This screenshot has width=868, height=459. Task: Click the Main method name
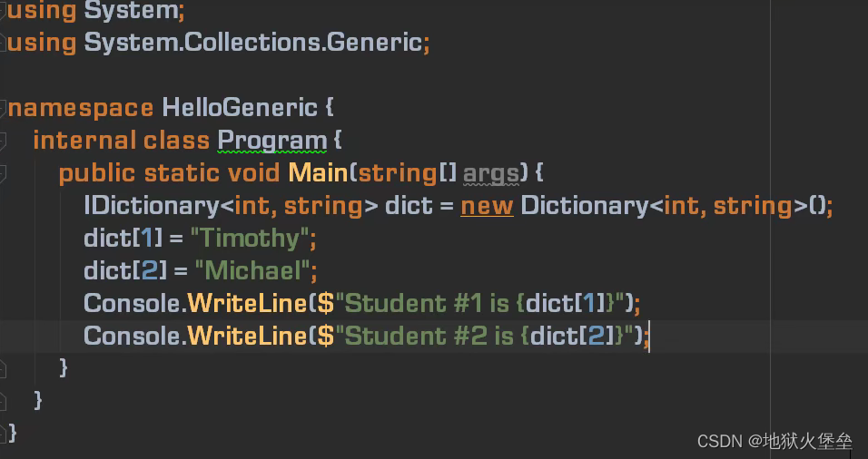pos(319,173)
